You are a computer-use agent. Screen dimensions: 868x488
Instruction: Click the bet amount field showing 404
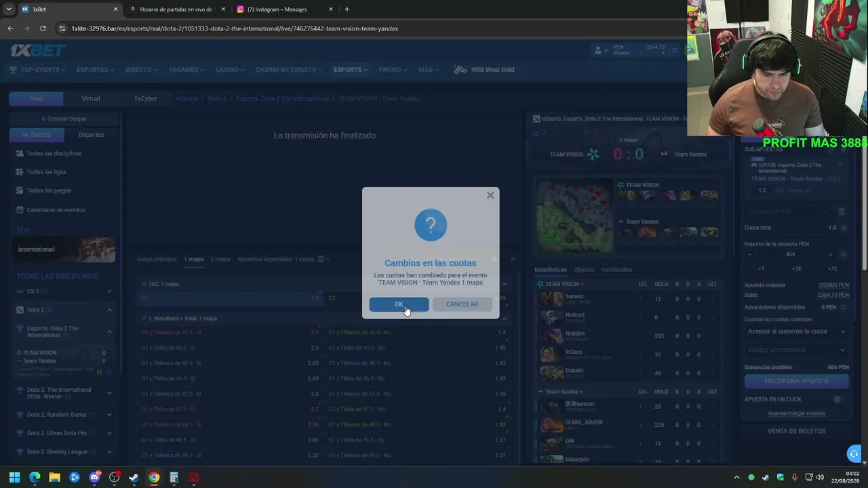[790, 255]
